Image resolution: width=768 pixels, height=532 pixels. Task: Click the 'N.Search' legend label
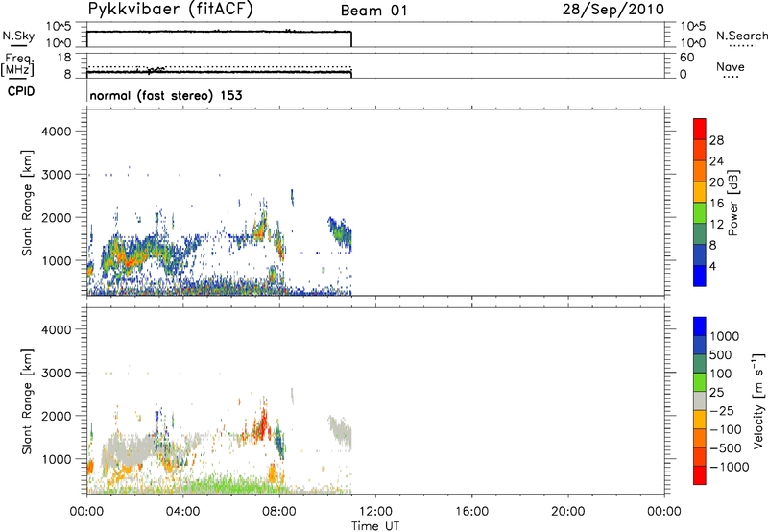pos(741,36)
